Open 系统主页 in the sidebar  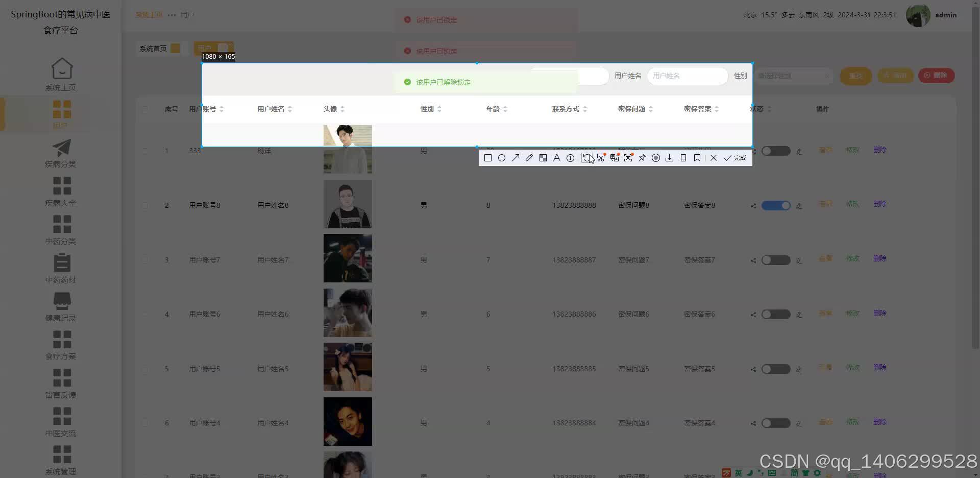point(61,75)
